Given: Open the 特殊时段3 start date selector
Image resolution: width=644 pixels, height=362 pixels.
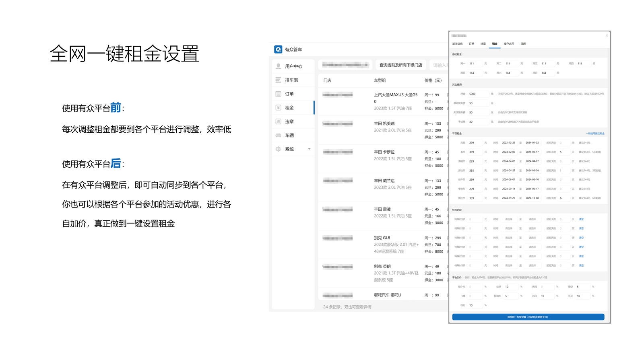Looking at the screenshot, I should pyautogui.click(x=509, y=237).
